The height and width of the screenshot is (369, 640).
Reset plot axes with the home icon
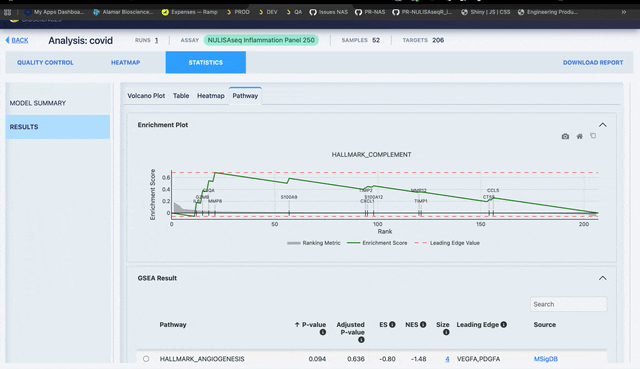coord(579,136)
